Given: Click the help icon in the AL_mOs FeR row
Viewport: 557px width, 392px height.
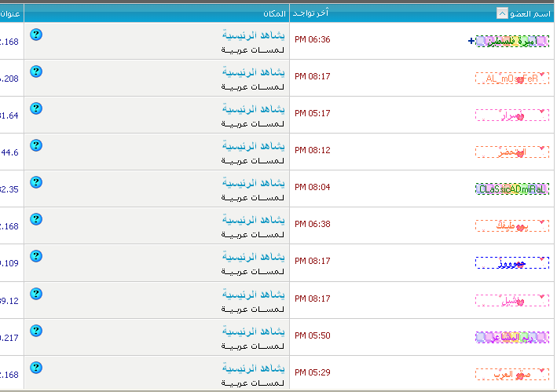Looking at the screenshot, I should coord(35,71).
